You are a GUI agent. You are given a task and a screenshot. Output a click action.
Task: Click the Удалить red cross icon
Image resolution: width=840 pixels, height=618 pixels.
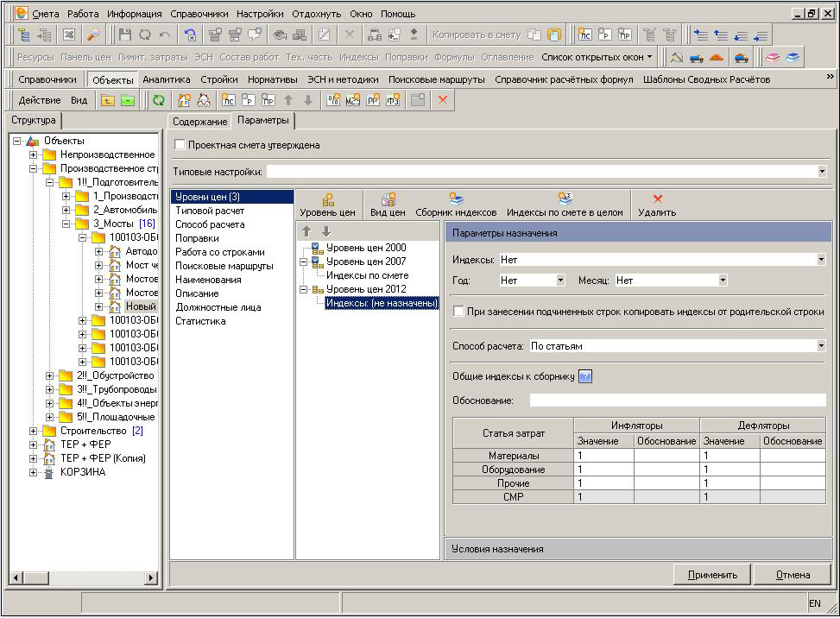point(657,199)
